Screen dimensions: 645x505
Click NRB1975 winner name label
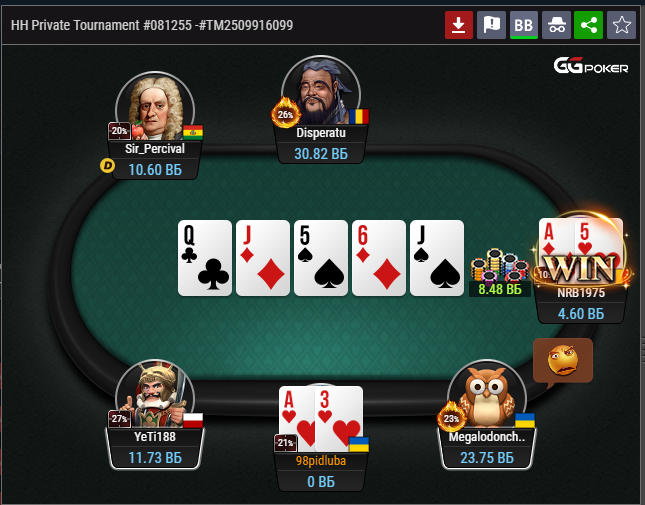click(581, 293)
